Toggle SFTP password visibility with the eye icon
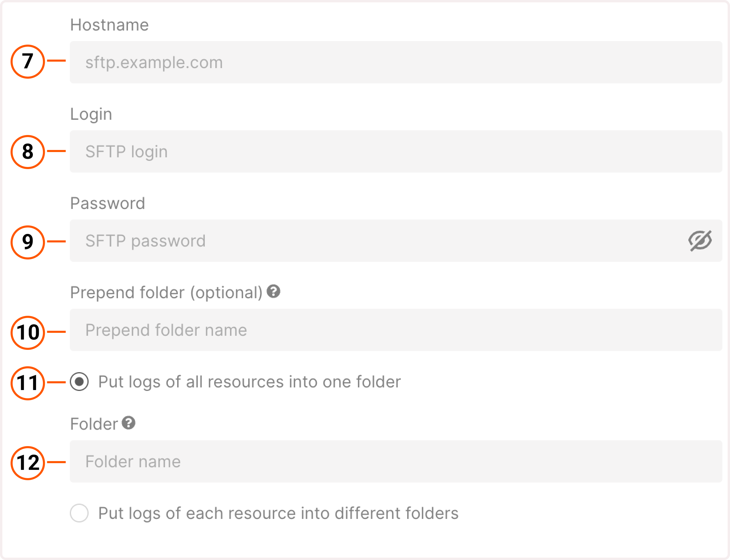This screenshot has height=560, width=730. 700,241
